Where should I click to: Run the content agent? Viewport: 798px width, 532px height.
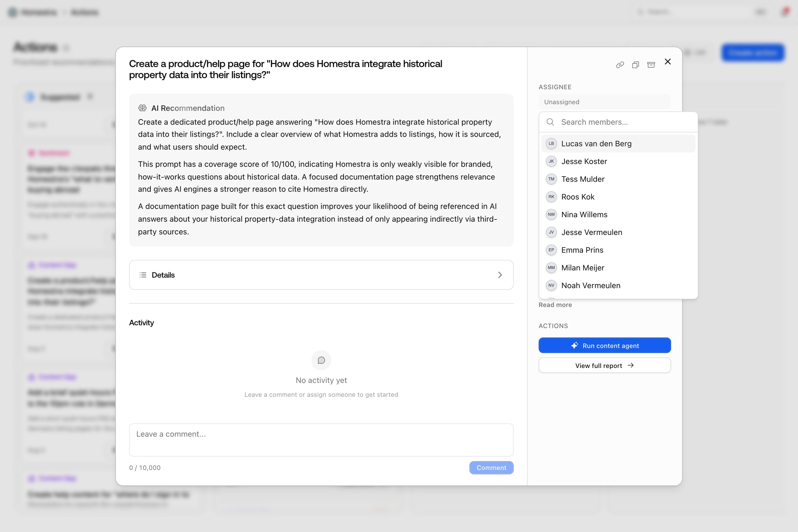point(605,346)
